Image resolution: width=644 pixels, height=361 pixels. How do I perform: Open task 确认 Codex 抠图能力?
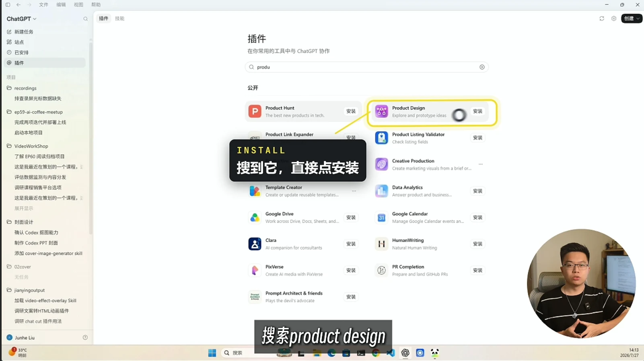click(36, 232)
